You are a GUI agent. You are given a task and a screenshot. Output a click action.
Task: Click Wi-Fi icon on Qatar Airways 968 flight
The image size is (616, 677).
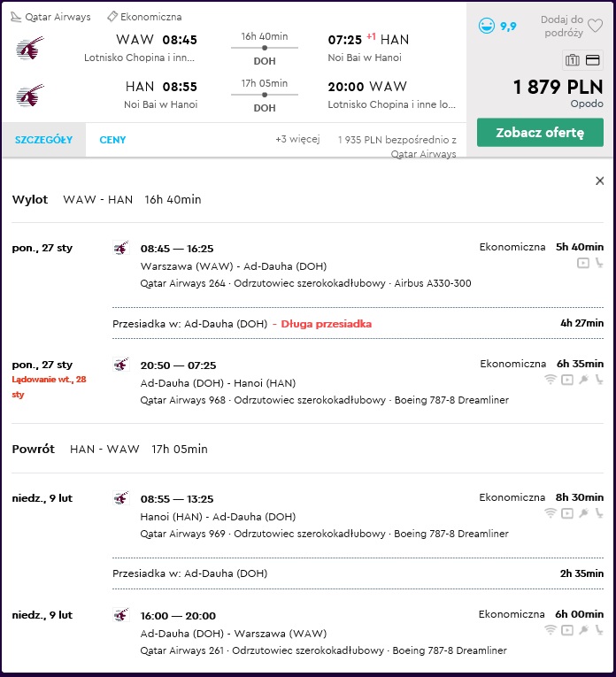(550, 380)
